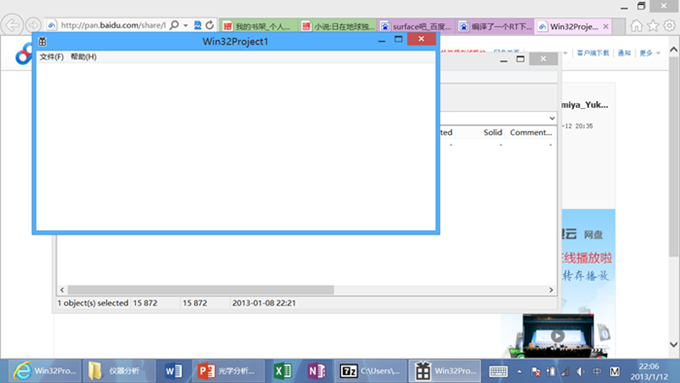Maximize the 7-Zip window behind
Viewport: 680px width, 383px height.
(x=520, y=59)
